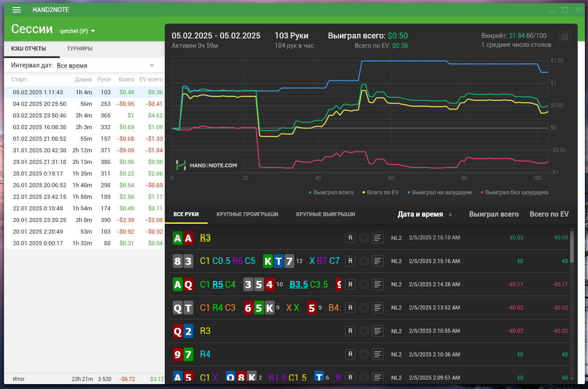588x389 pixels.
Task: Select session 20.01.2025 0:00:17
Action: [84, 243]
